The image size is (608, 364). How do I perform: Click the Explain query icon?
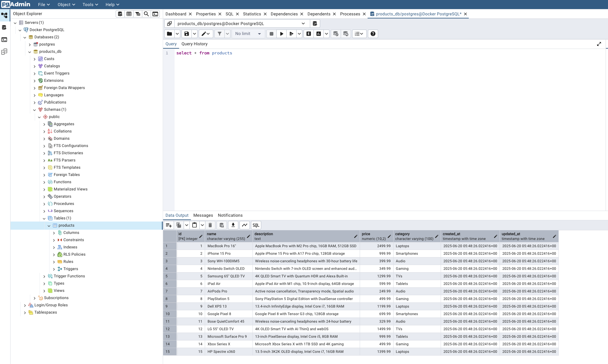click(x=308, y=34)
